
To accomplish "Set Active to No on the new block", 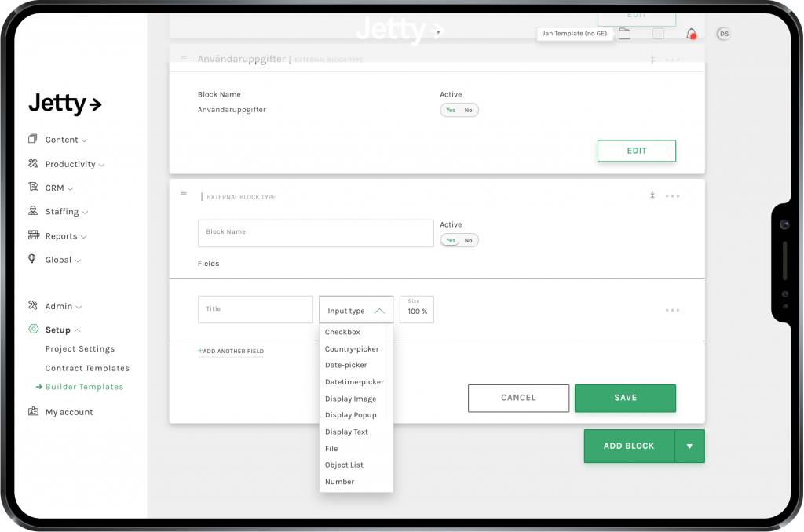I will 467,240.
